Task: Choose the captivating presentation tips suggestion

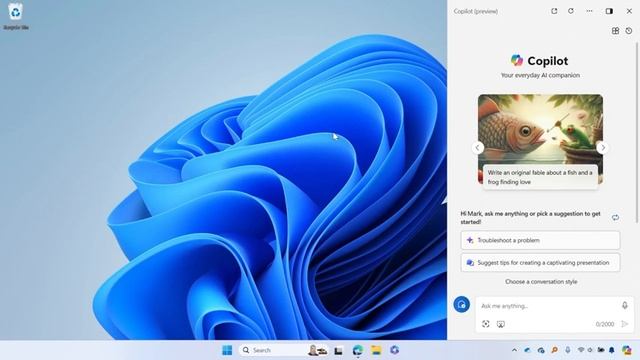Action: click(x=540, y=263)
